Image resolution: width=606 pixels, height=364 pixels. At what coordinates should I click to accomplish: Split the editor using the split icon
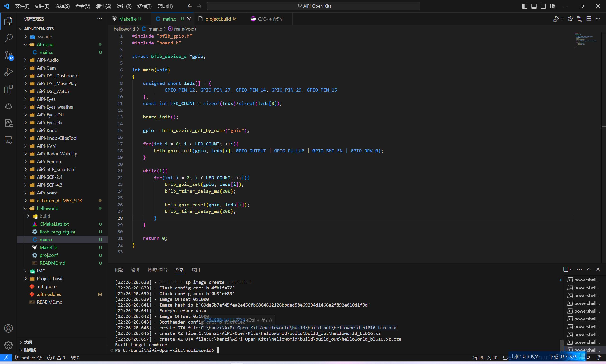[589, 19]
